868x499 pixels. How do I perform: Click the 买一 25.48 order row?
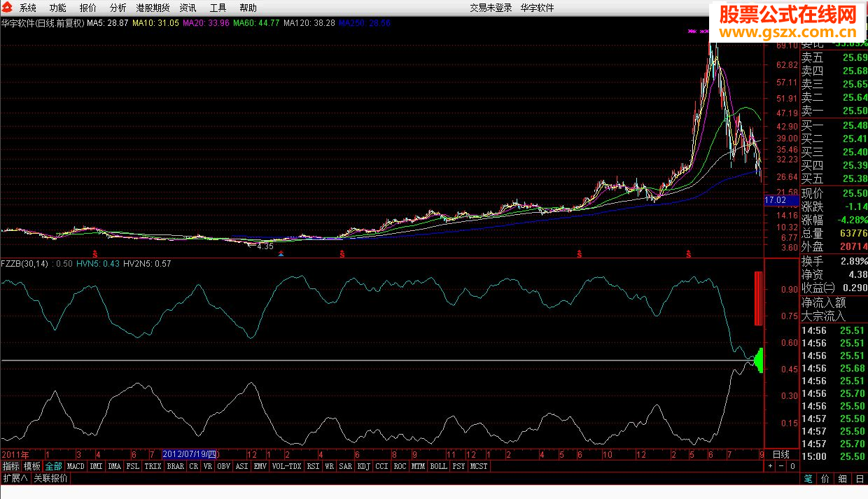834,125
